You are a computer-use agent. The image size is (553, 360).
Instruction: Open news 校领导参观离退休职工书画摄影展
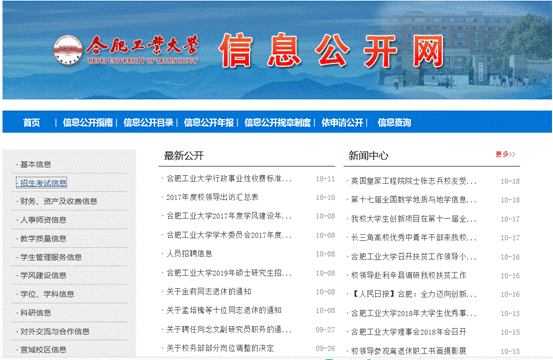pos(408,351)
